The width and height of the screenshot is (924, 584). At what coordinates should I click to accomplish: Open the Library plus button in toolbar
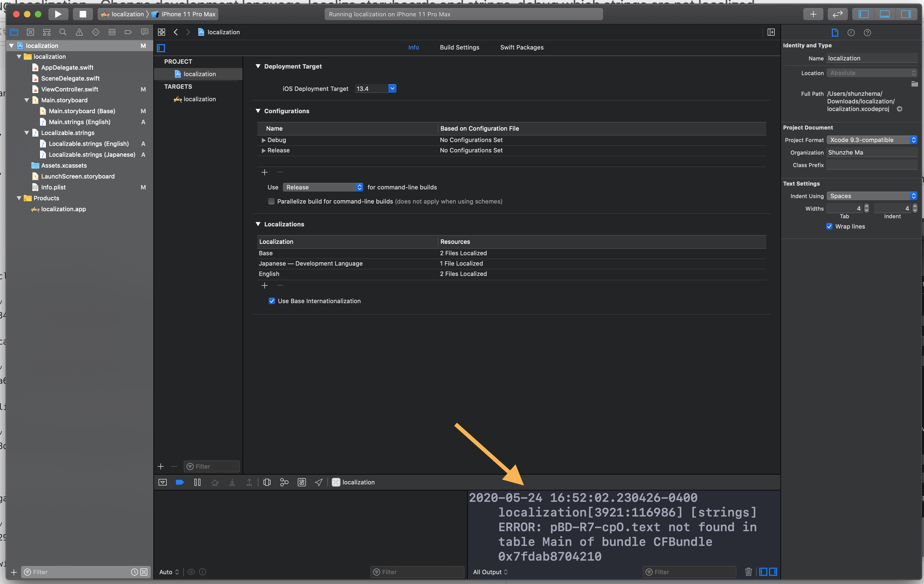[813, 14]
